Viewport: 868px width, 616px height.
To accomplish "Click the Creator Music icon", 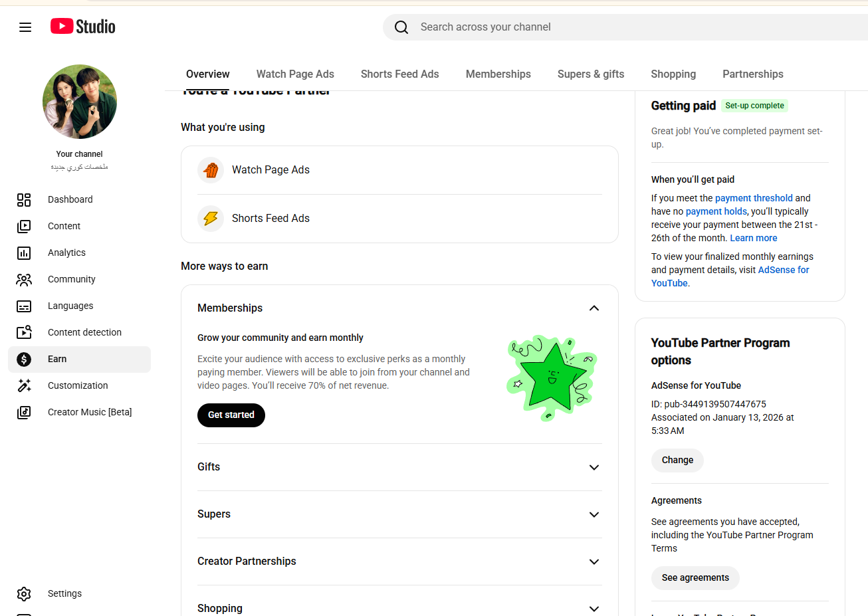I will tap(24, 412).
